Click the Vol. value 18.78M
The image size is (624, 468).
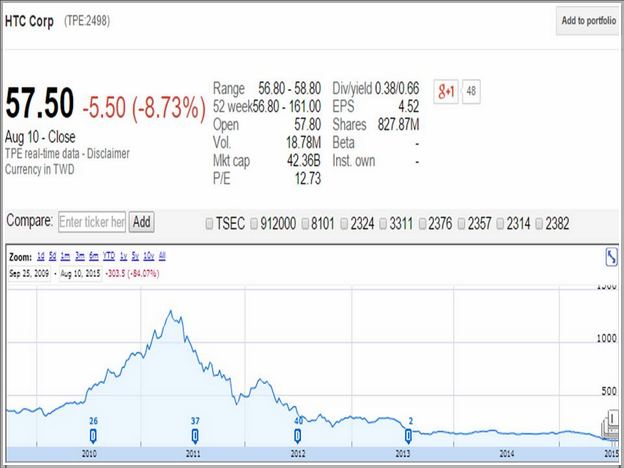(303, 142)
